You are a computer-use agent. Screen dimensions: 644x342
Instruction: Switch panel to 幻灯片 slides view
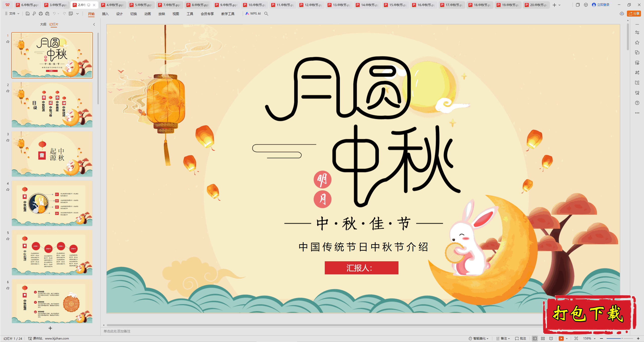click(54, 24)
